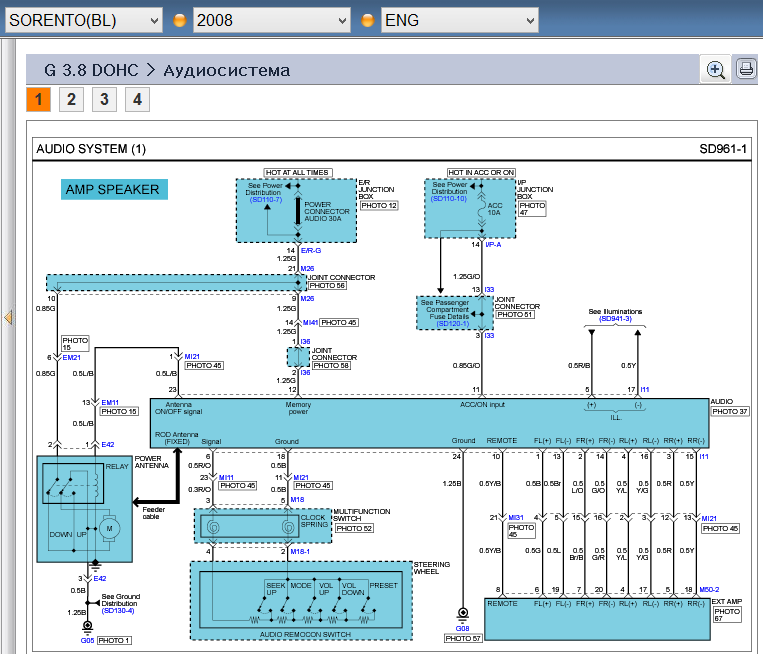Open the SD110-10 power distribution link
Screen dimensions: 763x654
(449, 199)
